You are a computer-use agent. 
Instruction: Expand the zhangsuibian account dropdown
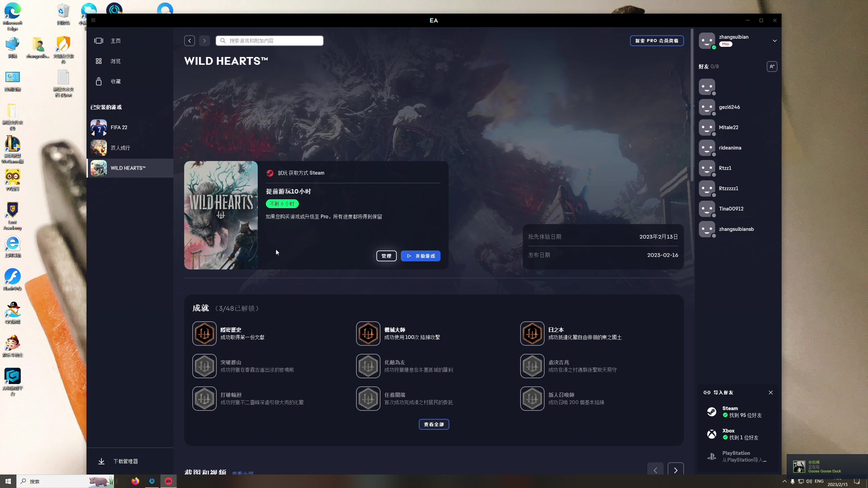click(774, 41)
